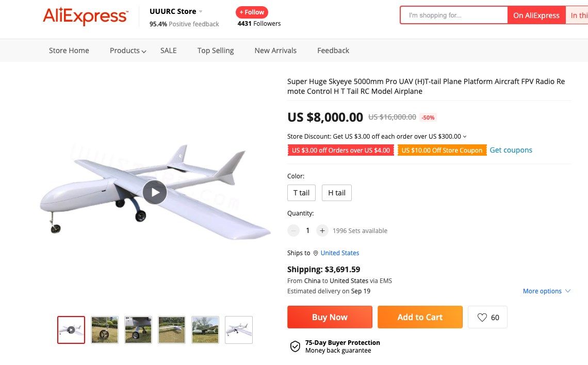588x365 pixels.
Task: Click the heart wishlist icon
Action: 482,318
